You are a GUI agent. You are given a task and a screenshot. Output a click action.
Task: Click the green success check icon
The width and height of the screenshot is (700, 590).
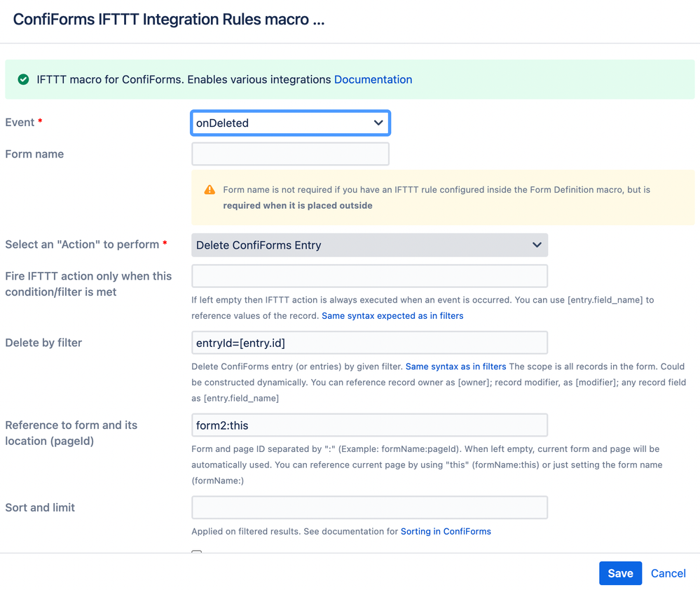coord(23,79)
